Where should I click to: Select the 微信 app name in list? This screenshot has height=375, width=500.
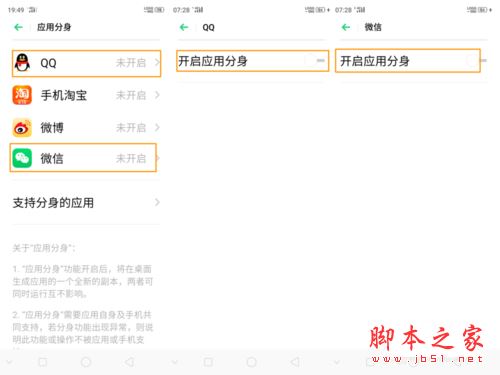tap(52, 158)
